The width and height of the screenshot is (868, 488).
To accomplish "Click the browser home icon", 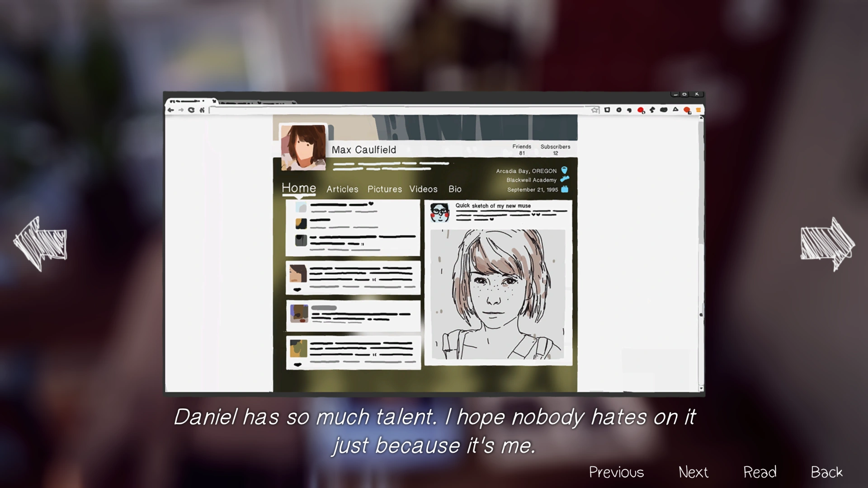I will click(x=202, y=110).
